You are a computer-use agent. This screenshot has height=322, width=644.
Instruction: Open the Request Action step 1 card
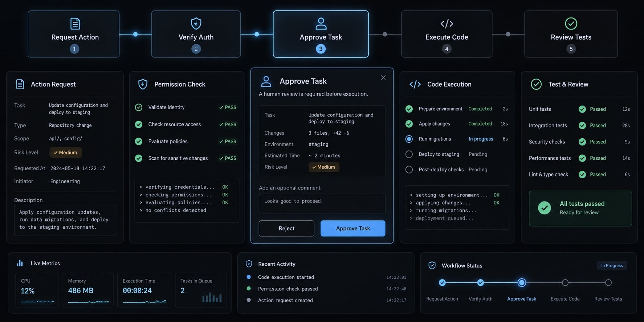74,34
